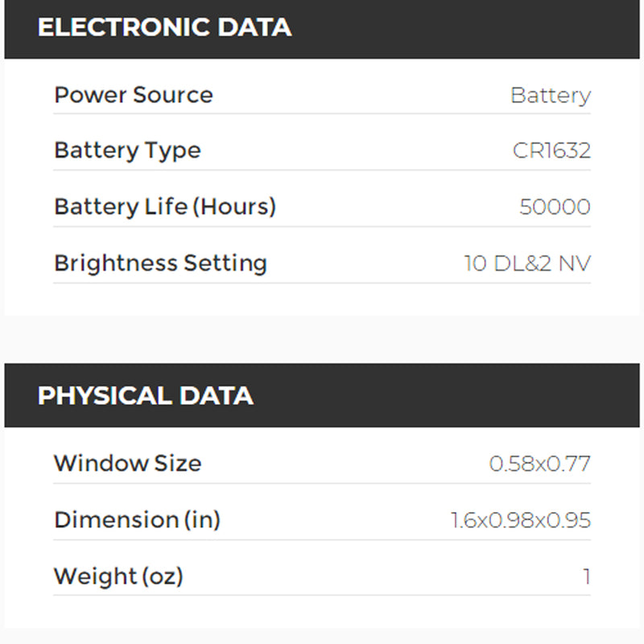The height and width of the screenshot is (644, 644).
Task: Click the (in) unit beside Dimension
Action: (x=203, y=520)
